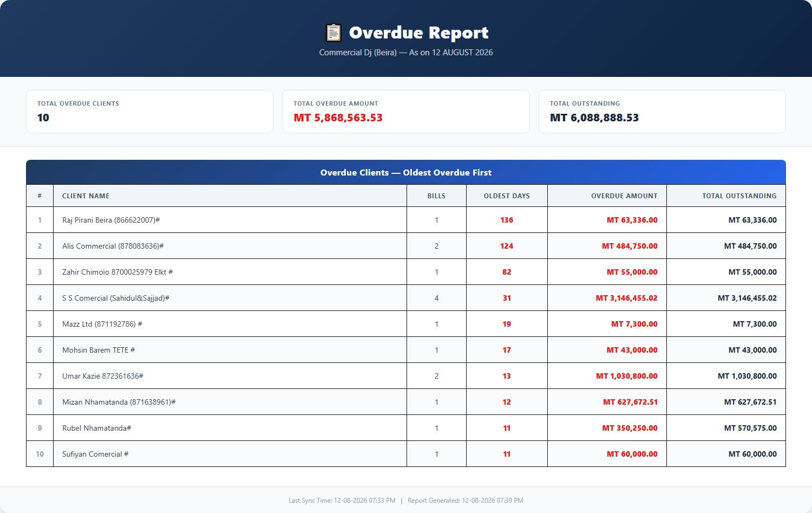Open Alis Commercial (878083636) client entry
This screenshot has height=513, width=812.
[x=113, y=246]
